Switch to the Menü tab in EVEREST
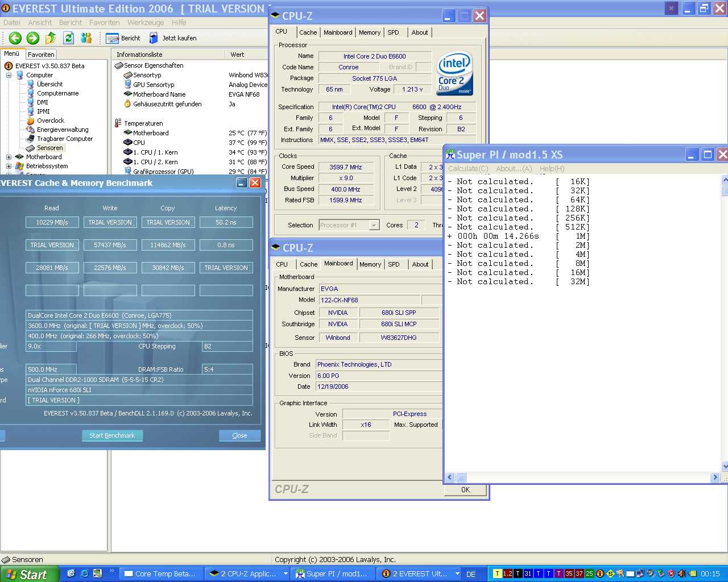Screen dimensions: 728x582 [12, 54]
